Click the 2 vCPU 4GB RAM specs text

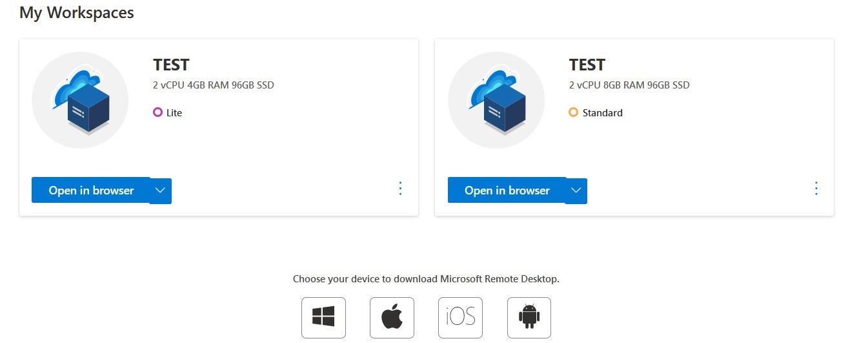214,85
